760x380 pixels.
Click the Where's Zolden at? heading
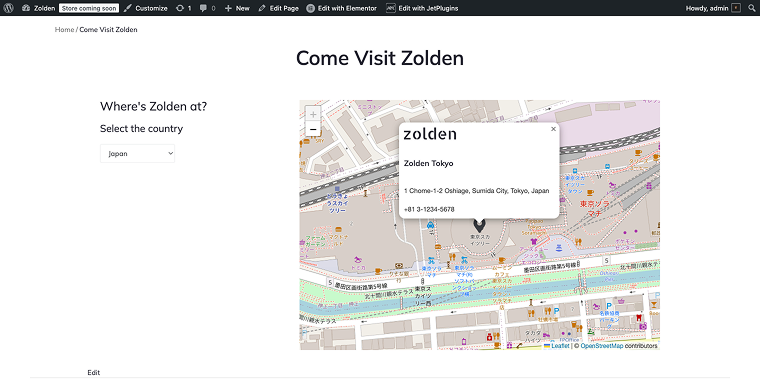coord(153,106)
